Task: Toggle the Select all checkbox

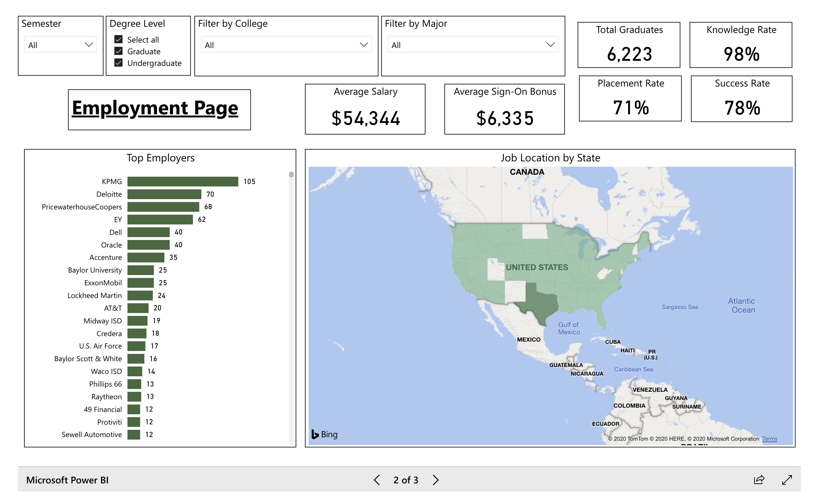Action: (x=118, y=39)
